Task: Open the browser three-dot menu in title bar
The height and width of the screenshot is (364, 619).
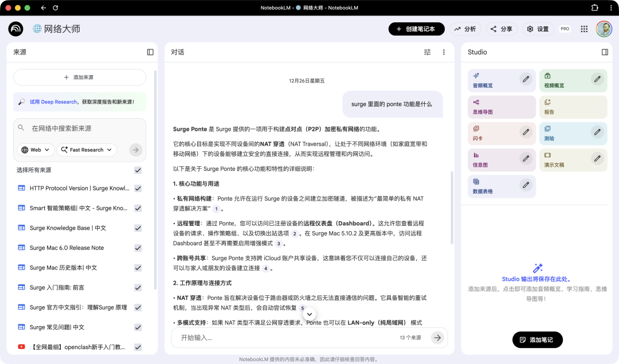Action: click(611, 8)
